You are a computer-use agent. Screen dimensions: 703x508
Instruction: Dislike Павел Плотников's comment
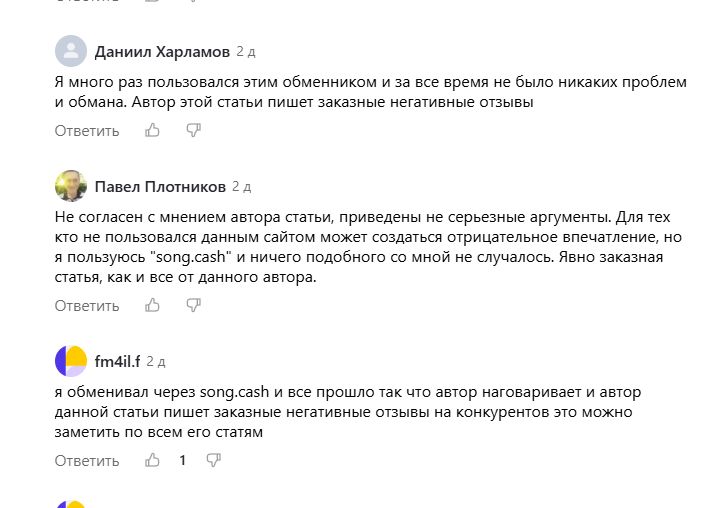point(193,305)
